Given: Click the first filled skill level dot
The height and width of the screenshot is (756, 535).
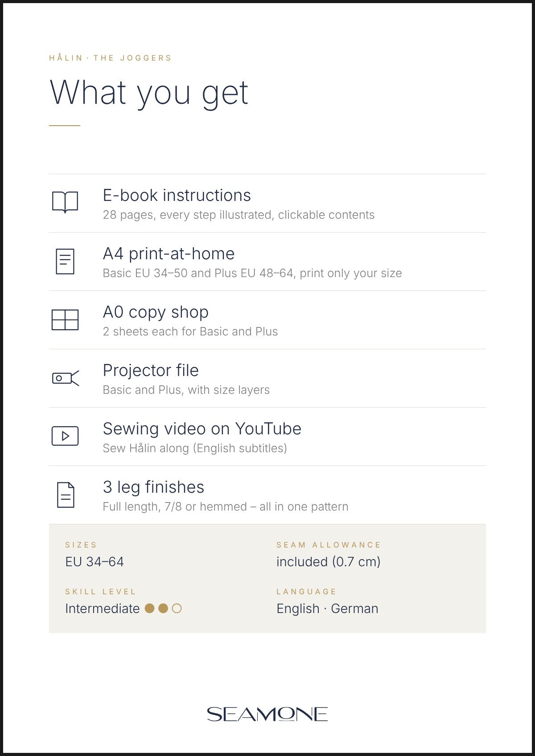Looking at the screenshot, I should 150,608.
